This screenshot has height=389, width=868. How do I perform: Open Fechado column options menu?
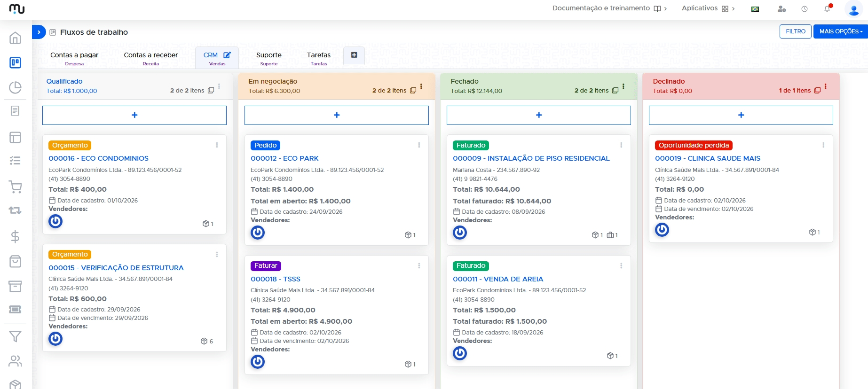point(623,86)
